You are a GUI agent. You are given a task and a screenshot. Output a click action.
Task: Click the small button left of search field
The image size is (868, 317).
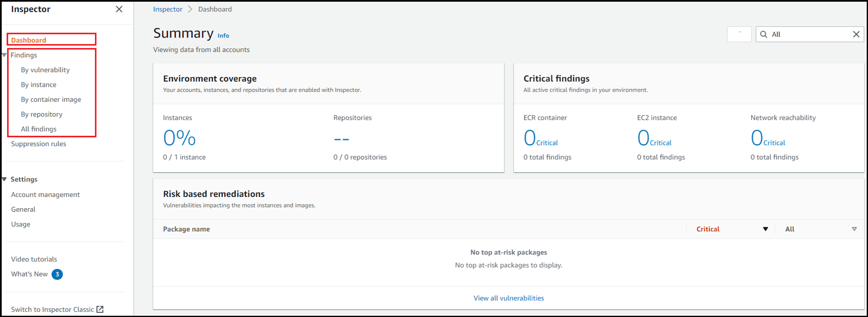click(739, 34)
